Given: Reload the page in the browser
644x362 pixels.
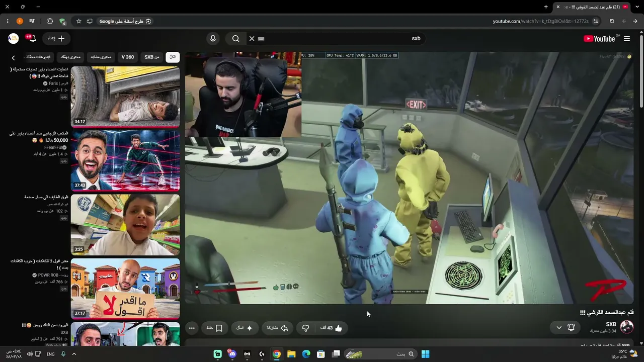Looking at the screenshot, I should 612,21.
